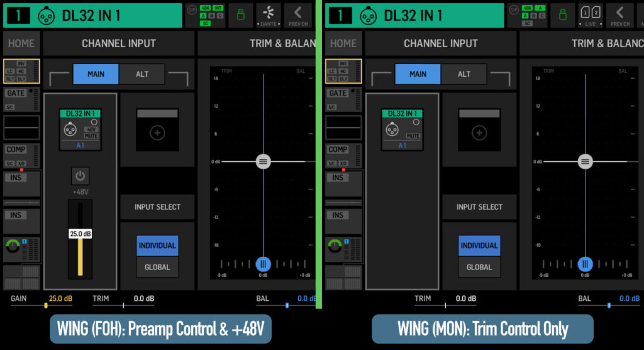Select input filter block in FOH sidebar
The height and width of the screenshot is (350, 644).
click(x=21, y=71)
